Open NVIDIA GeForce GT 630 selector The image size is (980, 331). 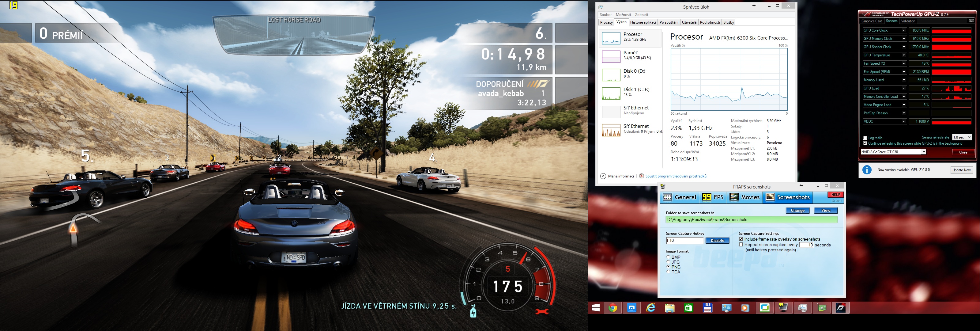click(x=893, y=152)
